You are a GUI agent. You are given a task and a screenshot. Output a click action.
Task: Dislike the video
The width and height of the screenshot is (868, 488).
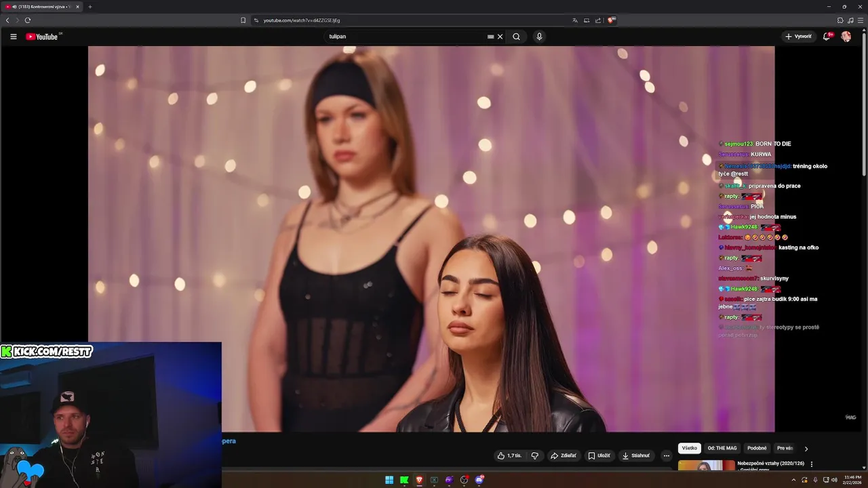(535, 455)
